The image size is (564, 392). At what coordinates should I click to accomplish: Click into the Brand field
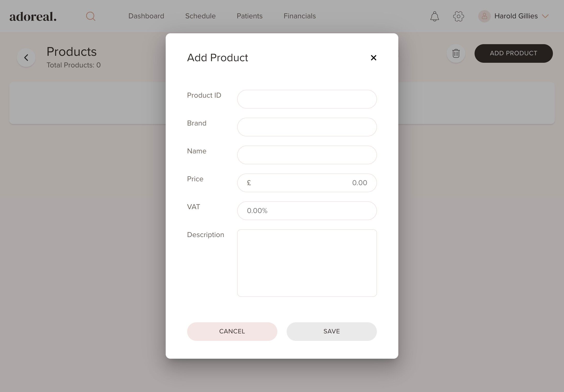coord(307,127)
